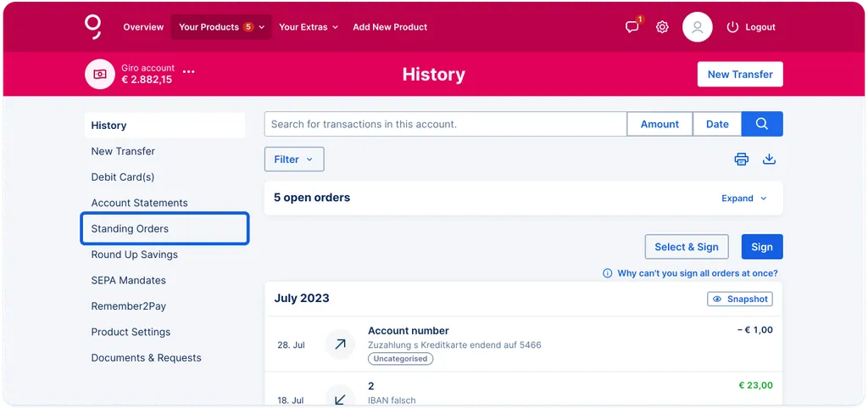Open the Filter dropdown
The image size is (868, 409).
coord(294,160)
